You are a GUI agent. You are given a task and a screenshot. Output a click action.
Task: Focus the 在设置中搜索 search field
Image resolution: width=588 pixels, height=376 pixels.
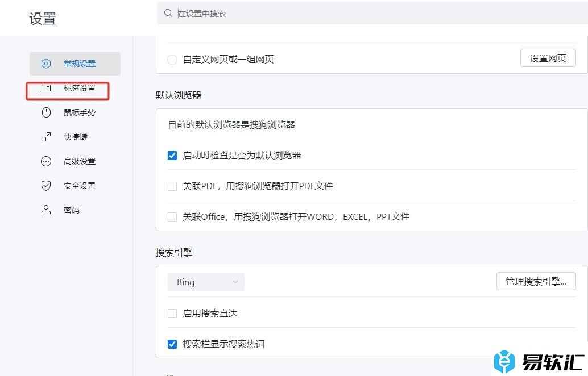372,14
